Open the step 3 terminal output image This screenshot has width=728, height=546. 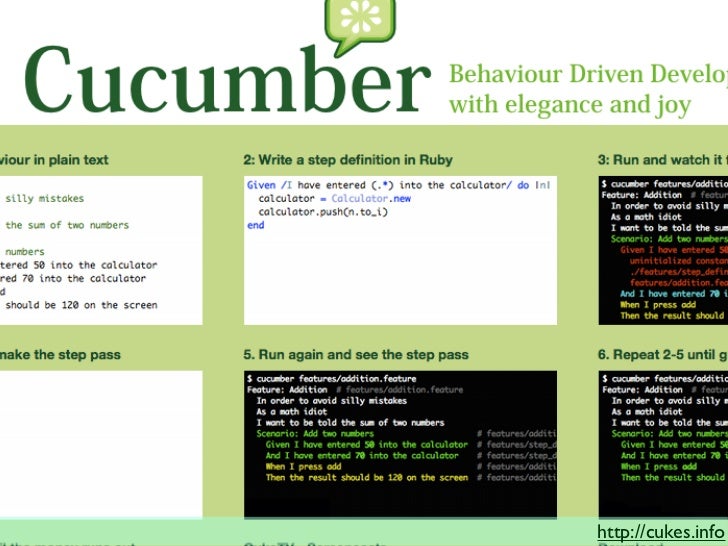click(x=663, y=250)
